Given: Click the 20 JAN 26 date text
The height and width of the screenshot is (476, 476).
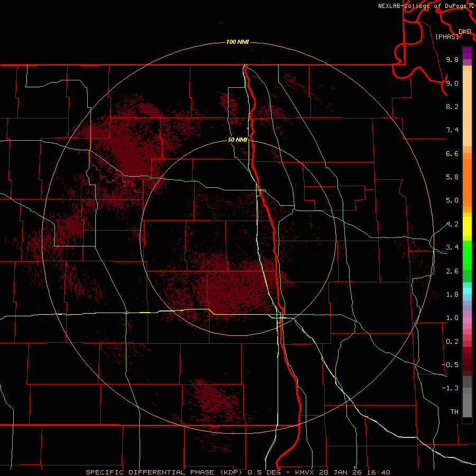Looking at the screenshot, I should click(x=340, y=472).
